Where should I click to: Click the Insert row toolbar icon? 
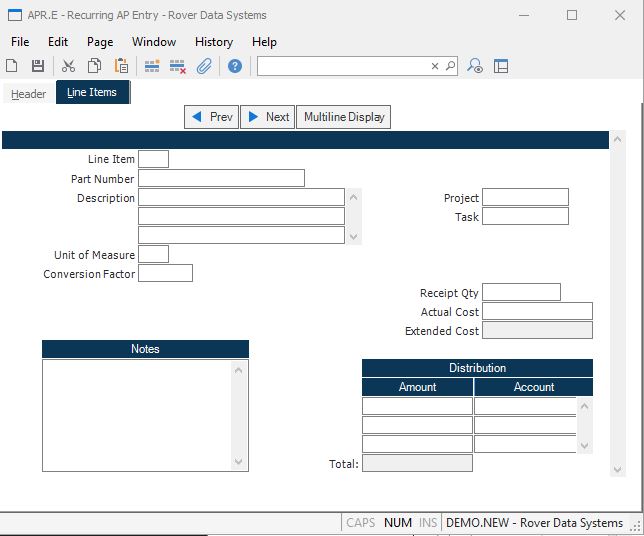[x=152, y=66]
